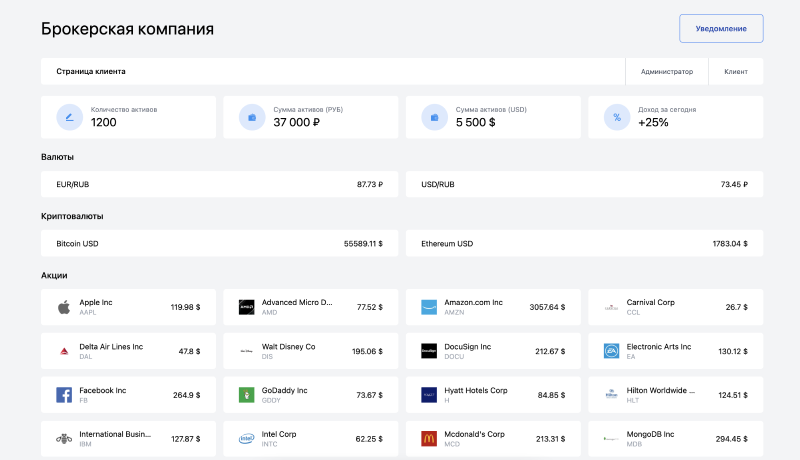Click the McDonald's Corp logo icon
Screen dimensions: 800x460
coord(429,438)
